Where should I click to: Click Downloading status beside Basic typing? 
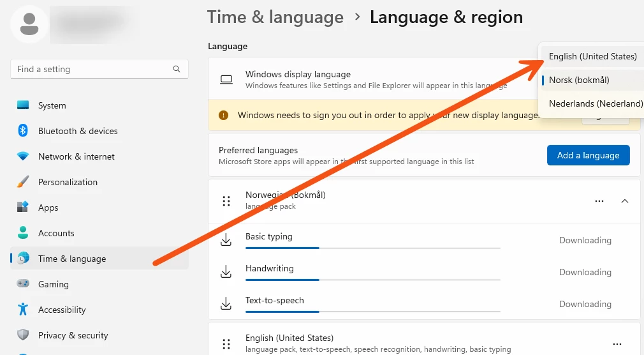[585, 240]
